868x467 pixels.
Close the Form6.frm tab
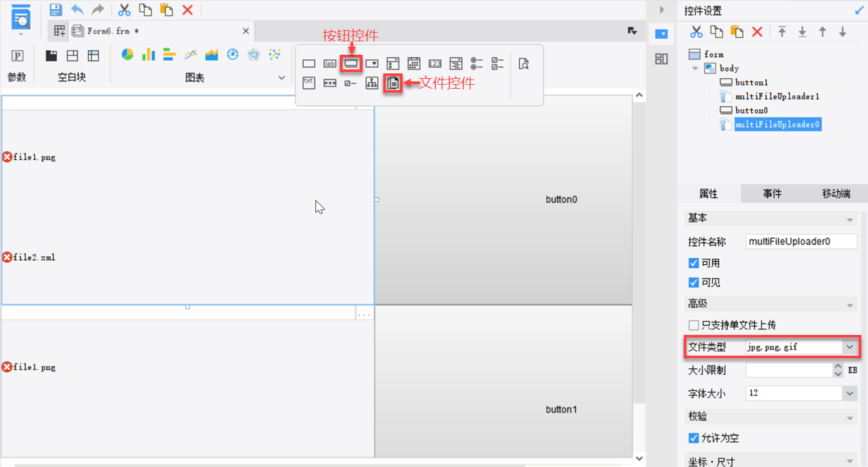click(x=246, y=31)
